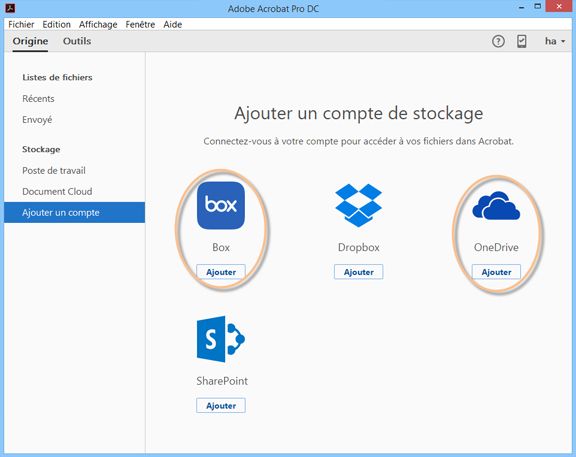Select Poste de travail storage
Viewport: 576px width, 457px height.
point(54,170)
